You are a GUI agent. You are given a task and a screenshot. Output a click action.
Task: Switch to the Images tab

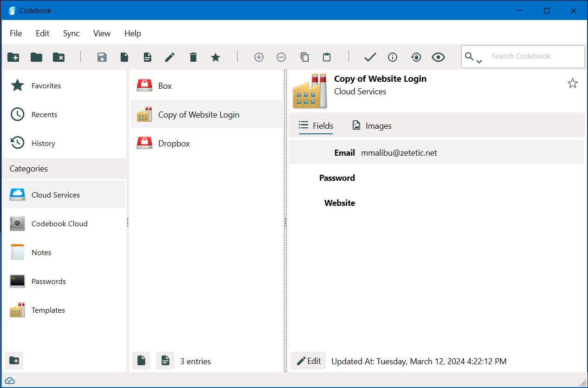pos(372,126)
